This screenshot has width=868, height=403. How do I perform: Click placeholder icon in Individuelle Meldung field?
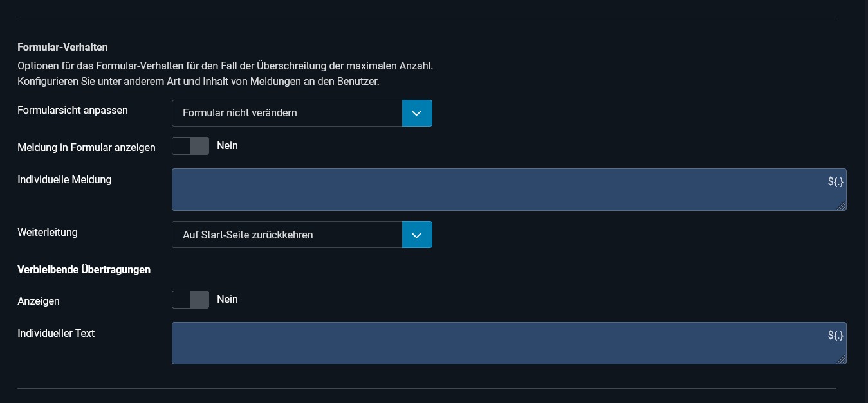click(x=835, y=182)
